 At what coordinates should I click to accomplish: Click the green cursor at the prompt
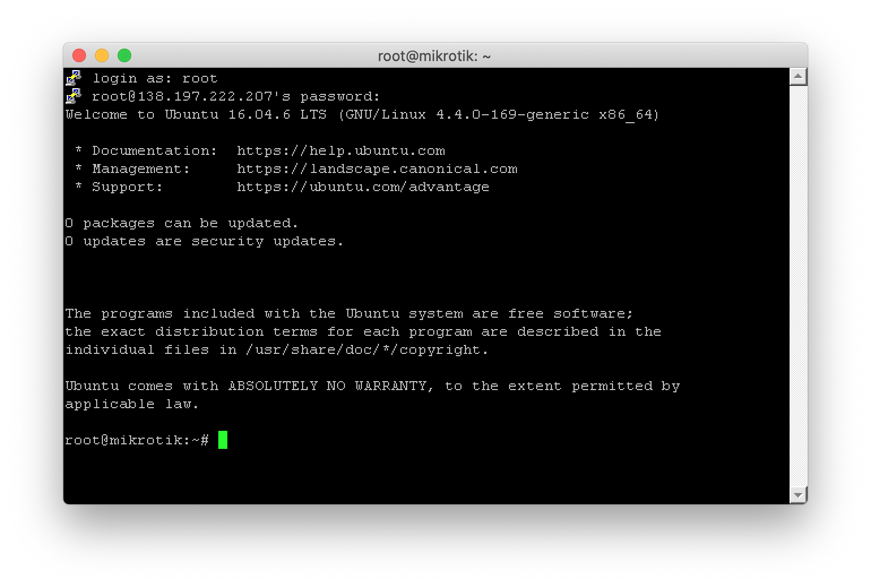coord(223,440)
